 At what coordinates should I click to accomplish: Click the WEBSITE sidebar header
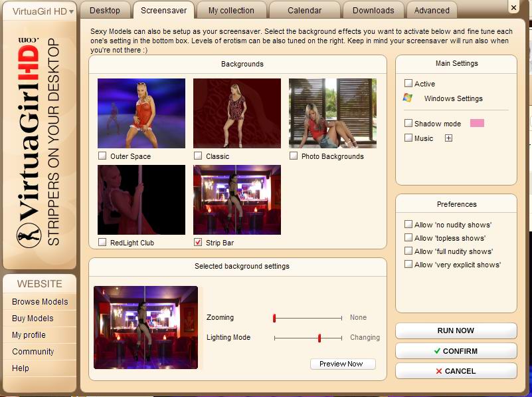tap(40, 283)
